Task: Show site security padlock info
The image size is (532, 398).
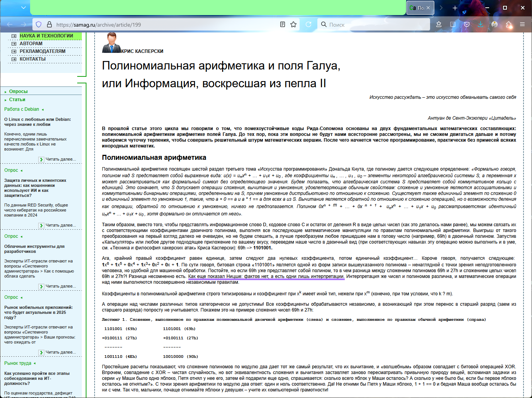Action: (49, 24)
